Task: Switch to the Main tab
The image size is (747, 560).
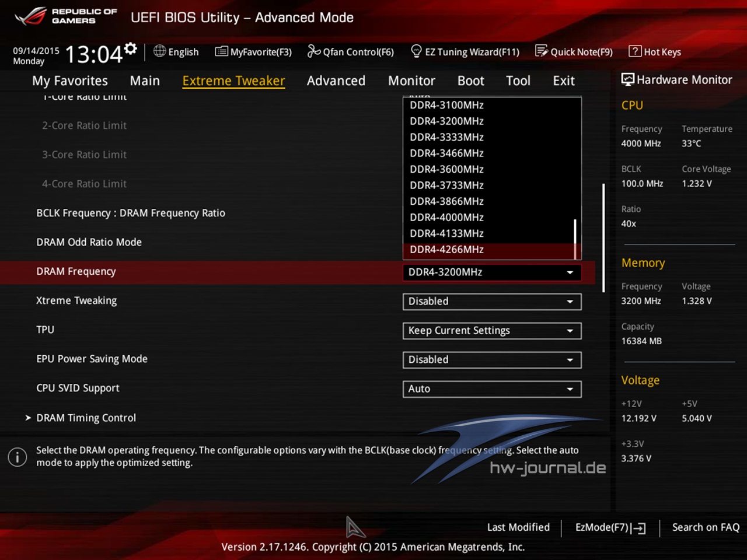Action: (145, 80)
